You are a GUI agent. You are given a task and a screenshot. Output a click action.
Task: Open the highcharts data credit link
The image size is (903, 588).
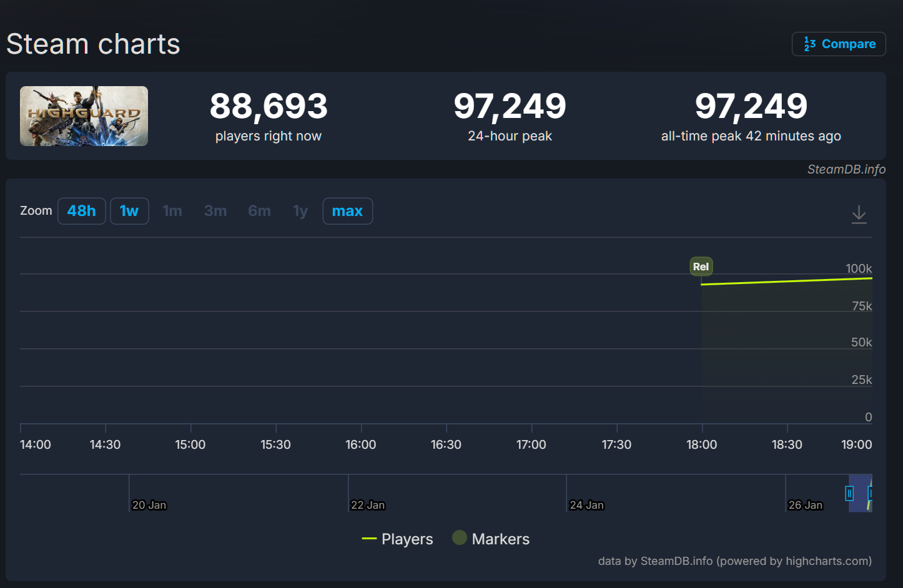(735, 561)
